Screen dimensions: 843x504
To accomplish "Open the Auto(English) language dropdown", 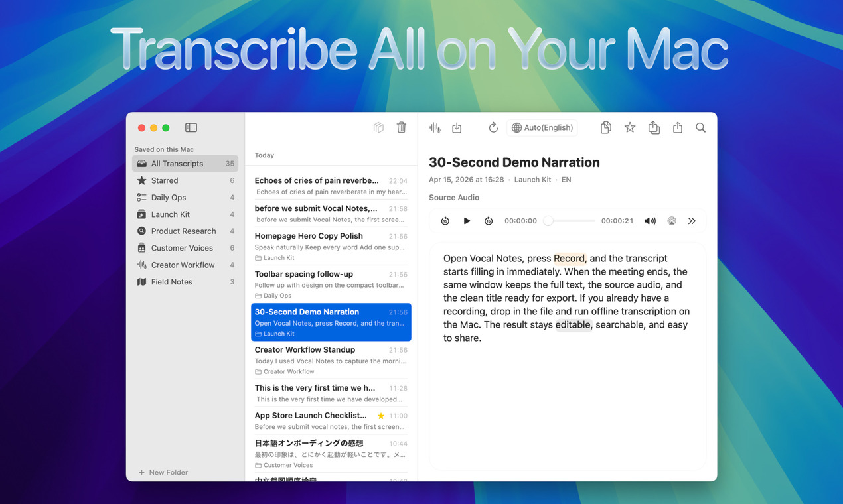I will pyautogui.click(x=542, y=127).
